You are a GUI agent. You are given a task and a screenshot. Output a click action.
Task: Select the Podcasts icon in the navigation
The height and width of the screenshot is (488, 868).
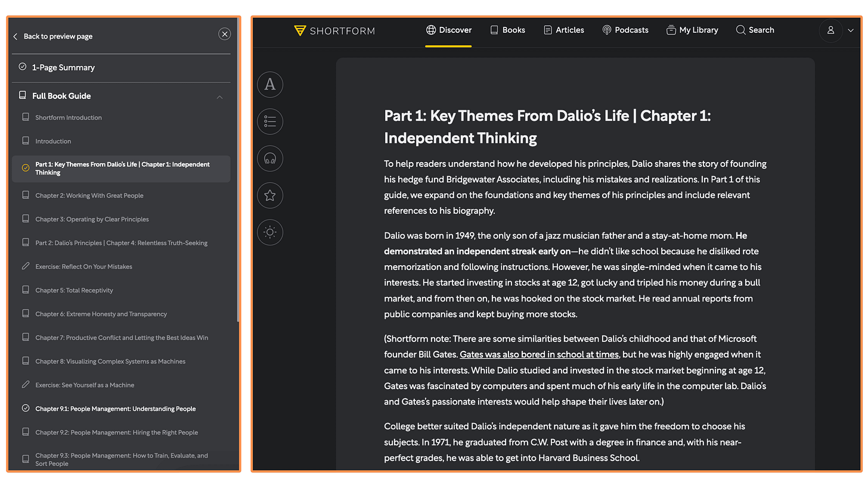point(606,30)
